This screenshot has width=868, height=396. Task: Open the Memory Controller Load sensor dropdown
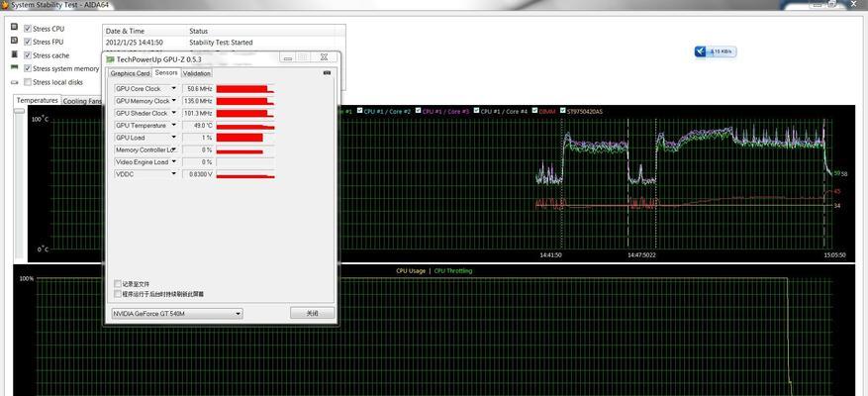(173, 149)
